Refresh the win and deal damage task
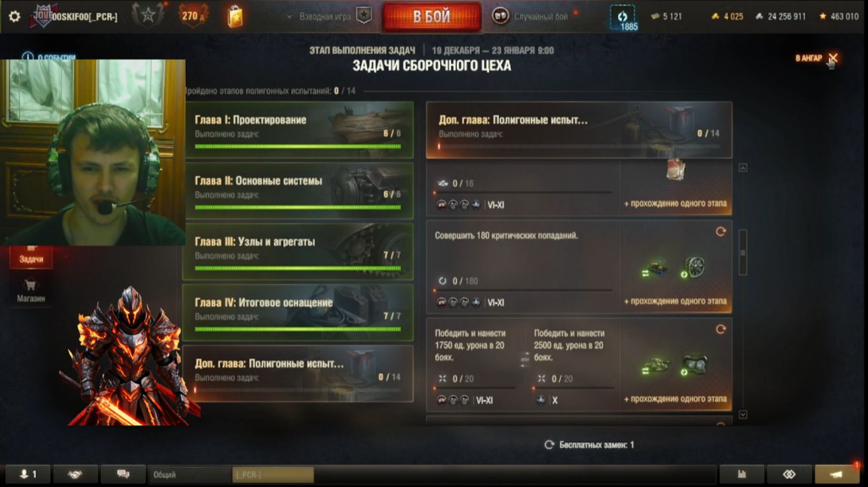Image resolution: width=868 pixels, height=487 pixels. 721,330
